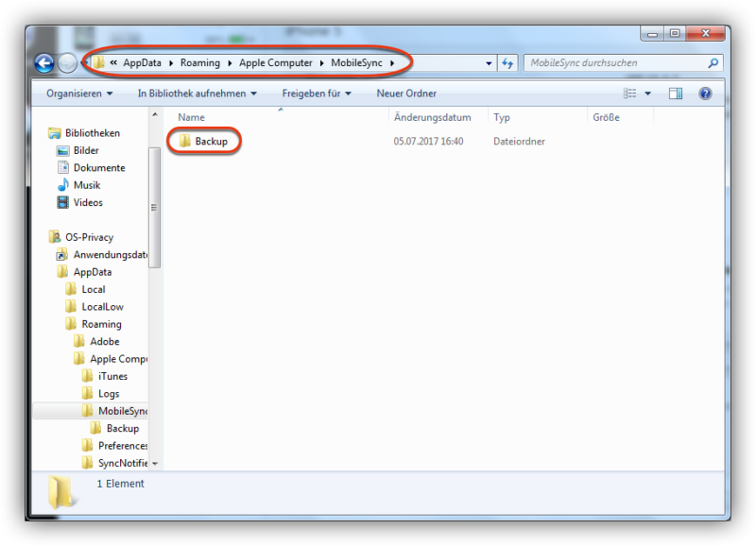Click the Adobe folder icon in tree

click(79, 341)
